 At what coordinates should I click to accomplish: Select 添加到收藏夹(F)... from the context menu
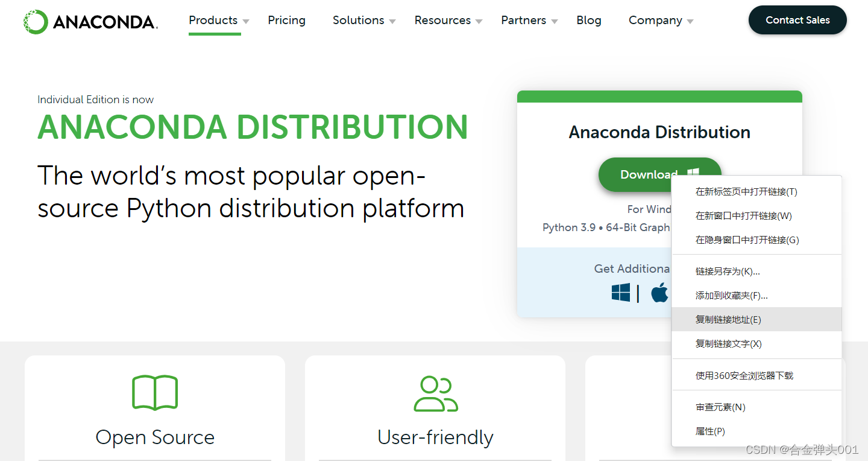point(756,295)
